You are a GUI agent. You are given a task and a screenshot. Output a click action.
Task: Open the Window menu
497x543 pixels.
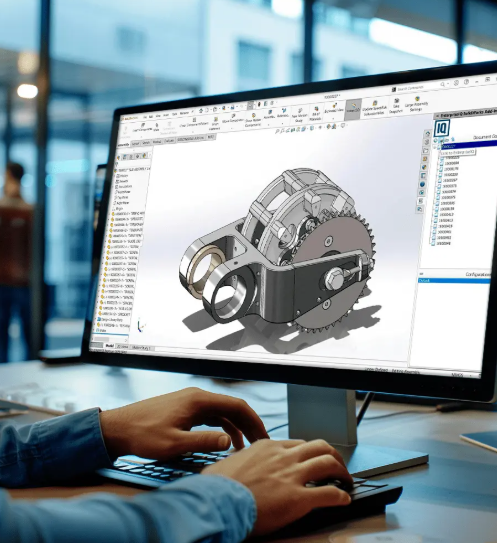click(184, 113)
